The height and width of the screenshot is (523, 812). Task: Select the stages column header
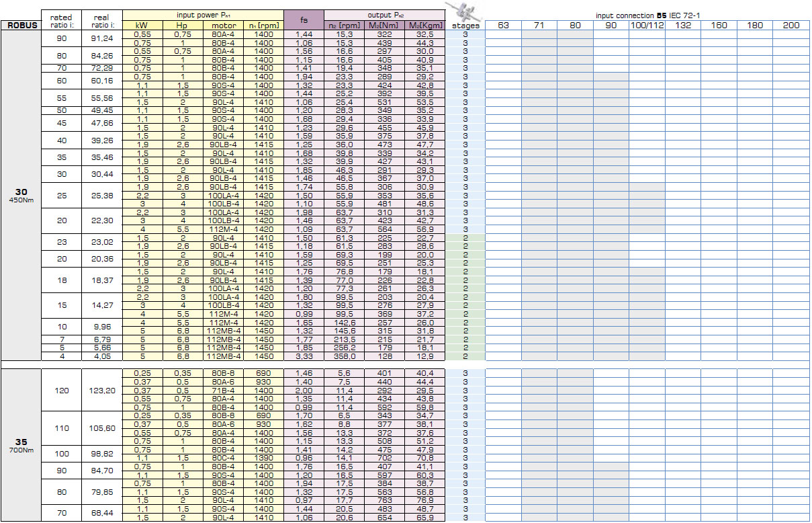click(465, 26)
